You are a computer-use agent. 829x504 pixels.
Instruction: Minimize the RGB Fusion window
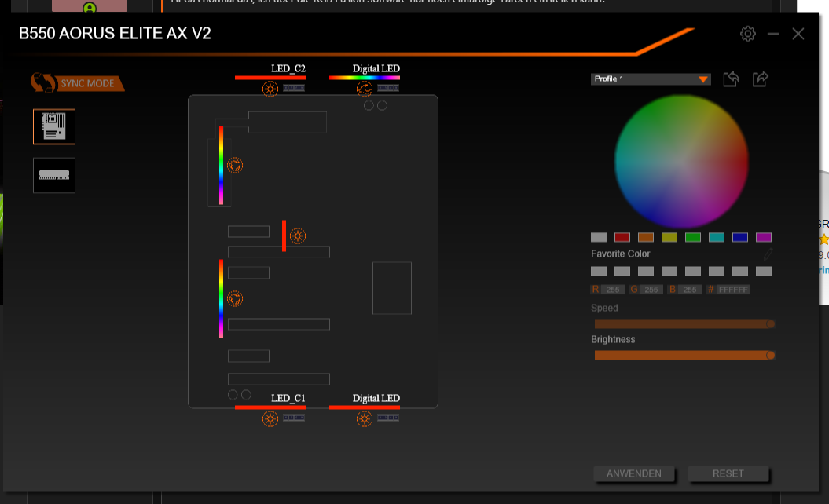pyautogui.click(x=773, y=34)
